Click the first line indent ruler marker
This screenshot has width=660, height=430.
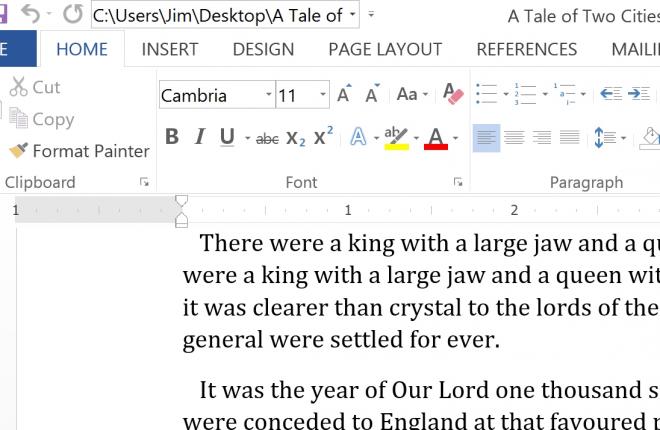181,200
